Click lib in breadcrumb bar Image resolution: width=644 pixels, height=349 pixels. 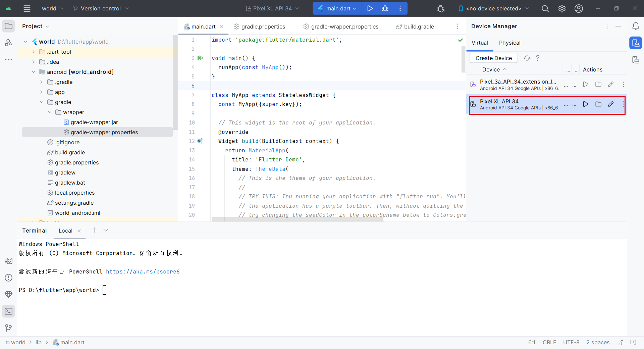tap(39, 342)
